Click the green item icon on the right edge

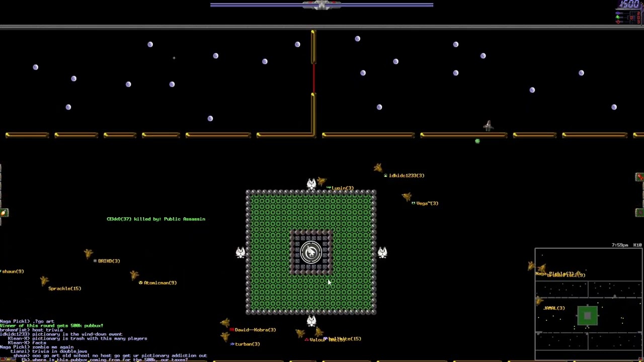[639, 213]
